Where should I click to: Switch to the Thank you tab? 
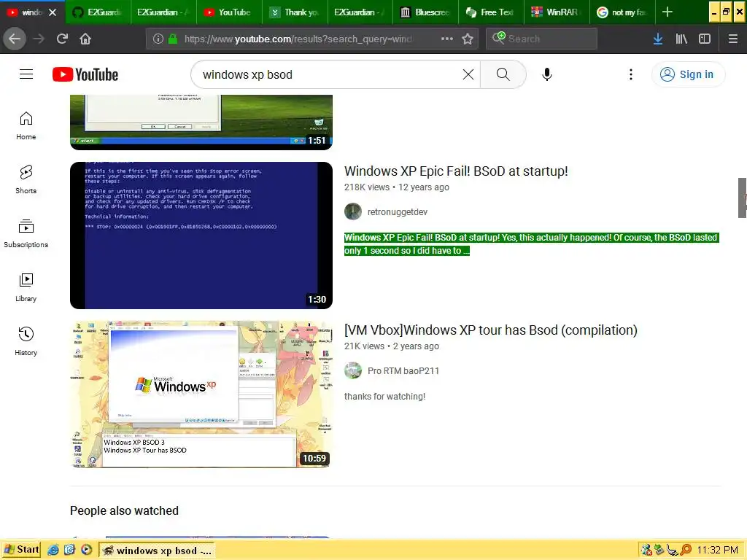click(295, 12)
